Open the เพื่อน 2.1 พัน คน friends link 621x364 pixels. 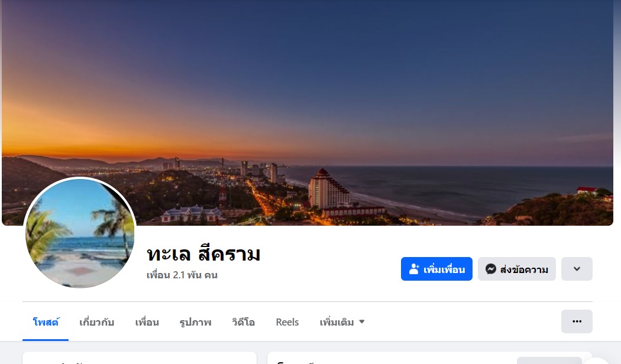tap(182, 275)
